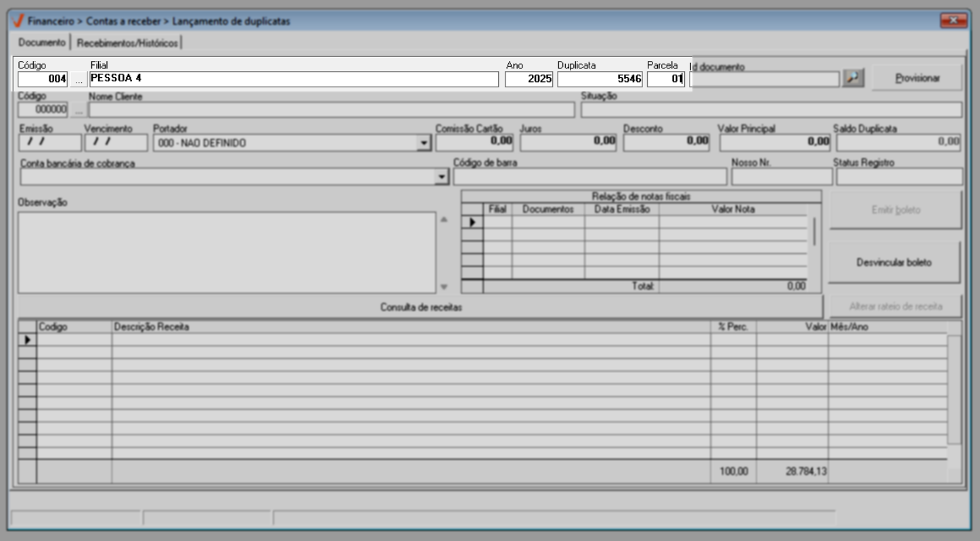Click the Filial name field PESSOA 4

coord(293,79)
